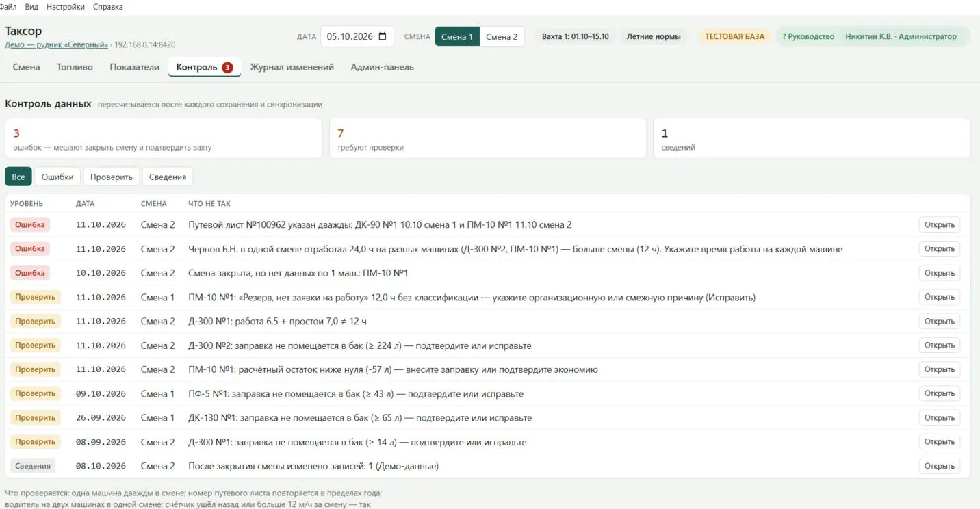Follow the Демо — рудник «Северный» link

pyautogui.click(x=57, y=44)
